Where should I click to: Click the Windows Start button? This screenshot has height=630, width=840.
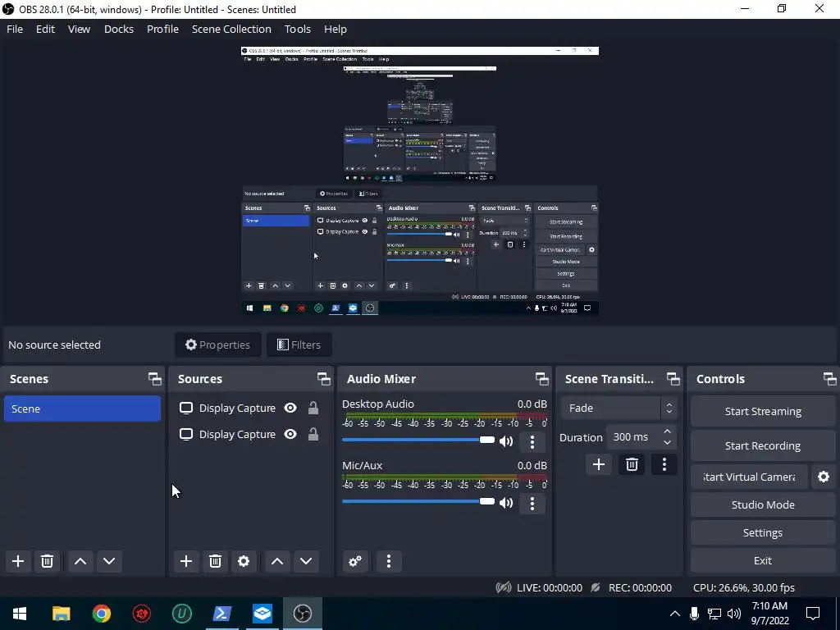(x=20, y=614)
